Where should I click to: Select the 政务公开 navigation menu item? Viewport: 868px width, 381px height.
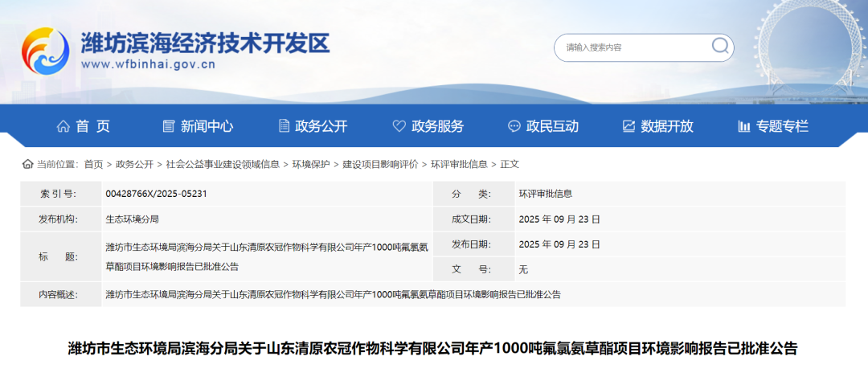click(321, 126)
